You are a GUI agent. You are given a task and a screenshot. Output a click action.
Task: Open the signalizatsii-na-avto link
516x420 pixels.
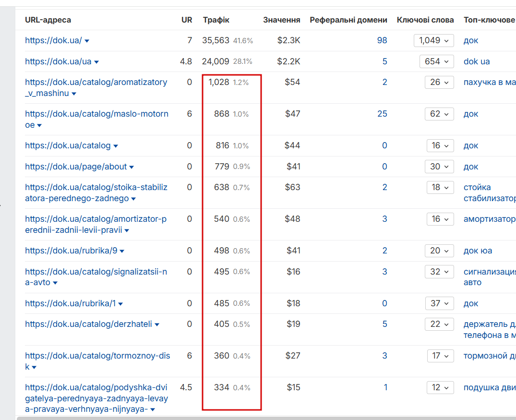[96, 277]
